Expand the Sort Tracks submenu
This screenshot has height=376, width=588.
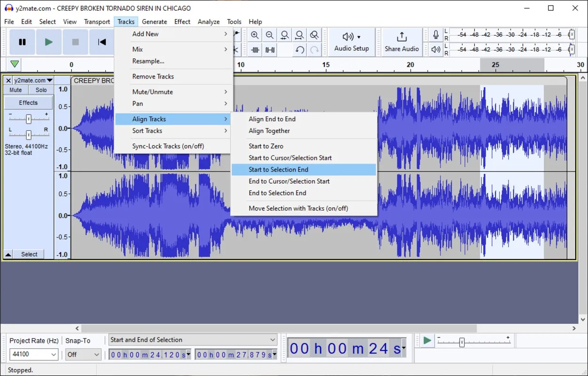click(173, 131)
